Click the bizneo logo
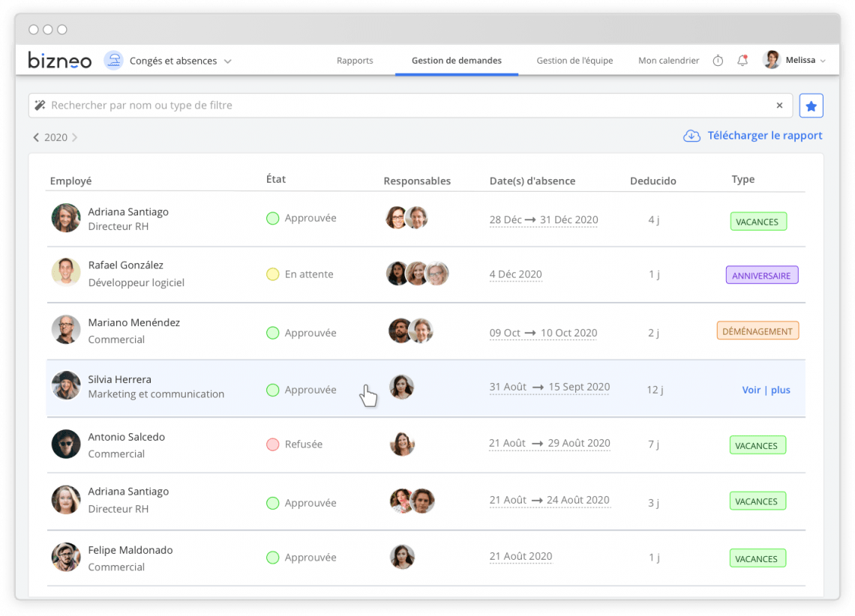The width and height of the screenshot is (855, 616). (60, 61)
